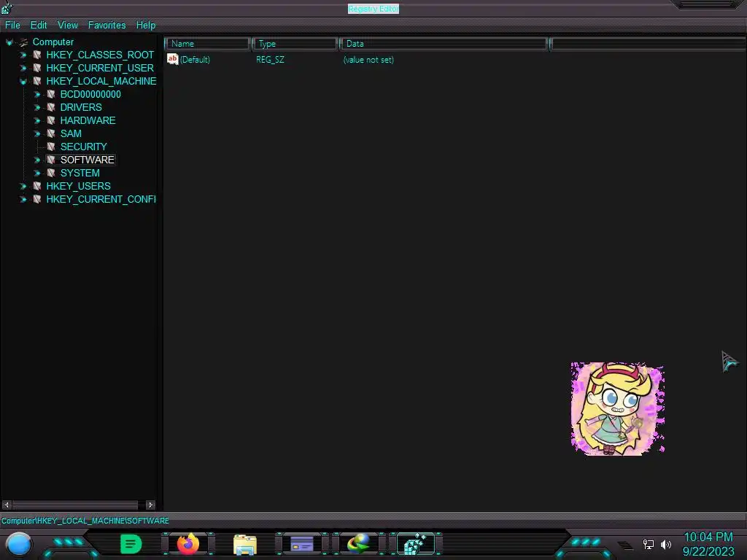
Task: Click the HKEY_USERS folder icon
Action: tap(37, 186)
